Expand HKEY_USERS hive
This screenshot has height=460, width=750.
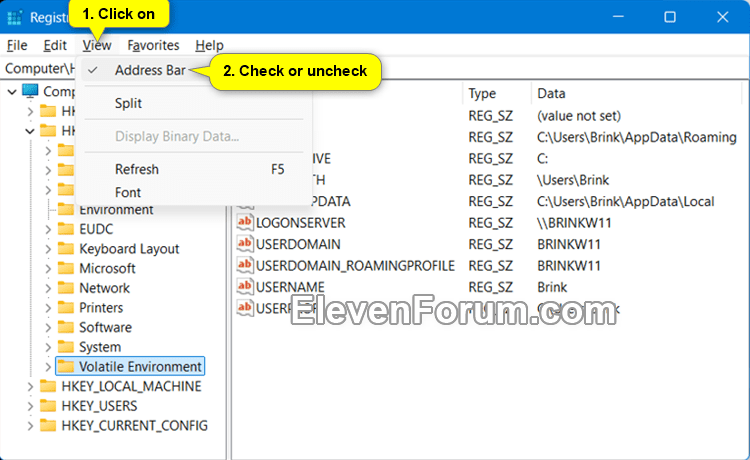tap(30, 406)
